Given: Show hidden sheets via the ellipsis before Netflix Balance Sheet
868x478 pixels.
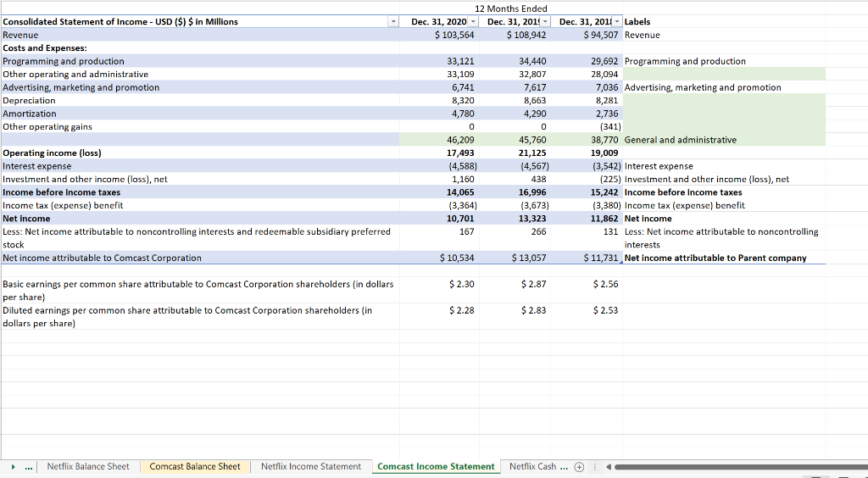Looking at the screenshot, I should pyautogui.click(x=29, y=467).
